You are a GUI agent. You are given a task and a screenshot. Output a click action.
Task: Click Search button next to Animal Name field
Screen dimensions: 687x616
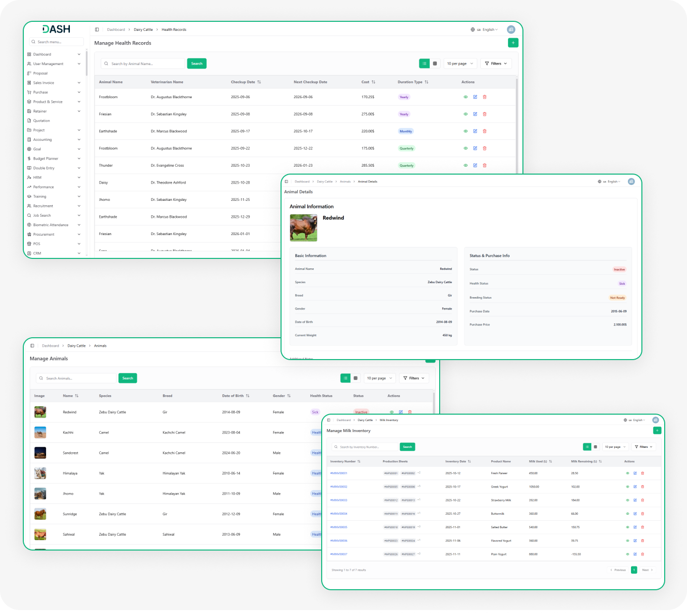[x=197, y=63]
